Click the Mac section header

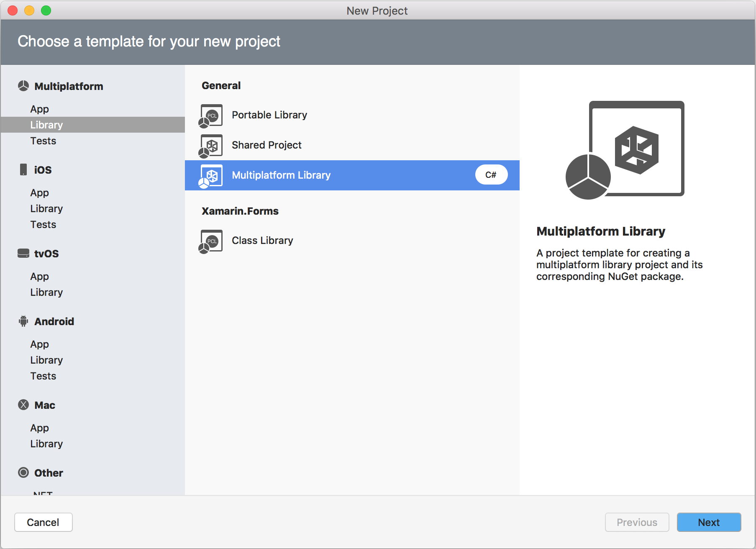coord(45,405)
